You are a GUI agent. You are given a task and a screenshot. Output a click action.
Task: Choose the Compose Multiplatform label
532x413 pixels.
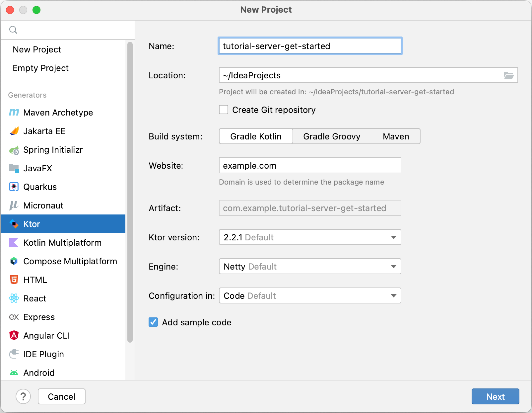[70, 261]
